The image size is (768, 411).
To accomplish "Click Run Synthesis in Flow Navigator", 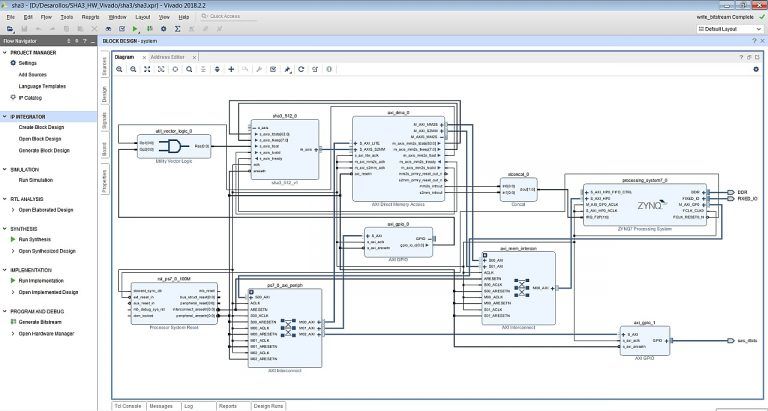I will pos(34,239).
